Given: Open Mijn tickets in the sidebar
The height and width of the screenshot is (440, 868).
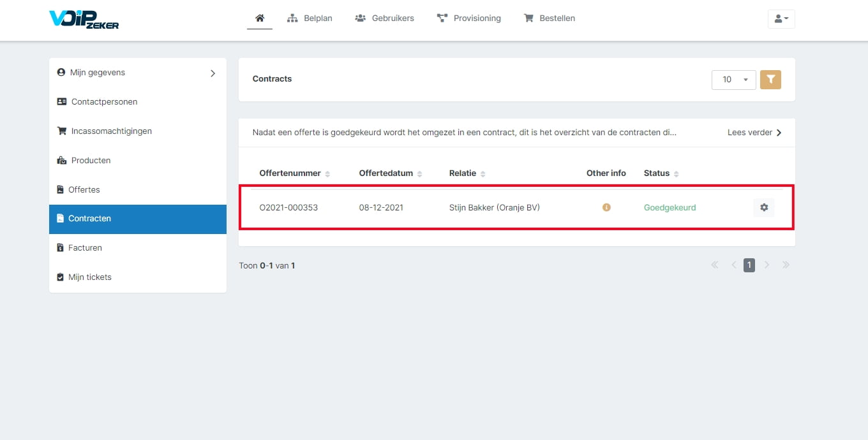Looking at the screenshot, I should 138,277.
